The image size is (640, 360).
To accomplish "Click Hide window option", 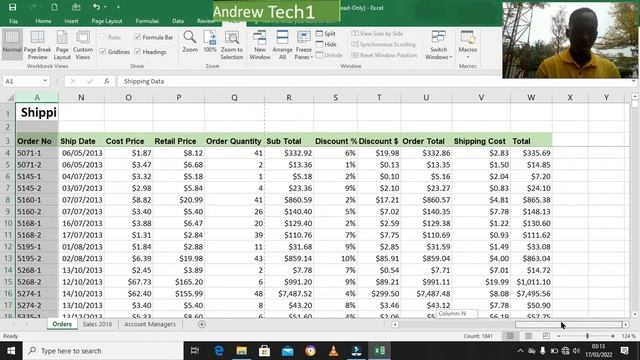I will click(326, 44).
